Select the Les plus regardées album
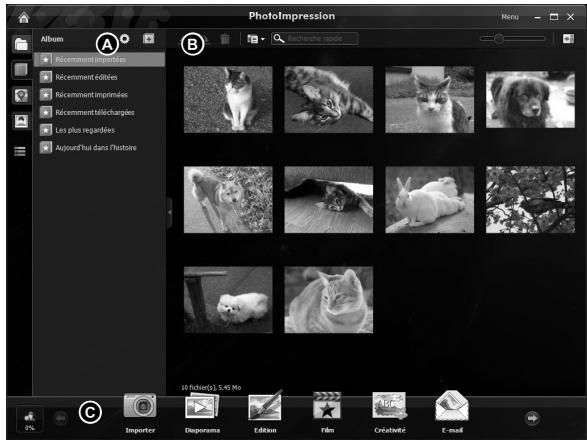The width and height of the screenshot is (587, 440). pos(99,130)
